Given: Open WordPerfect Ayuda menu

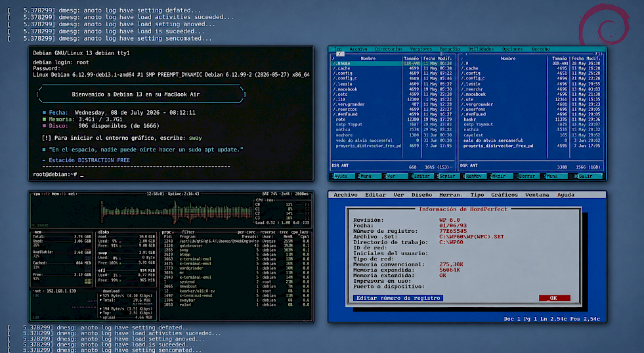Looking at the screenshot, I should (566, 195).
